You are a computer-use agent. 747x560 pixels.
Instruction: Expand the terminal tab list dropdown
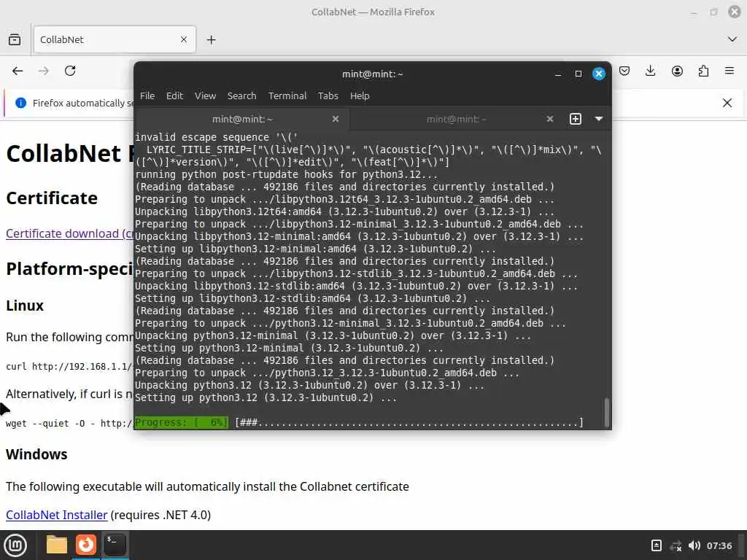(x=599, y=119)
